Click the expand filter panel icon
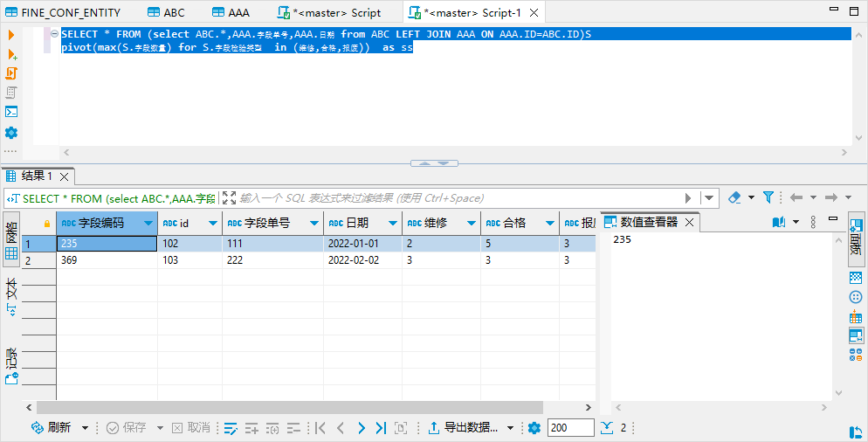This screenshot has height=442, width=868. click(229, 197)
